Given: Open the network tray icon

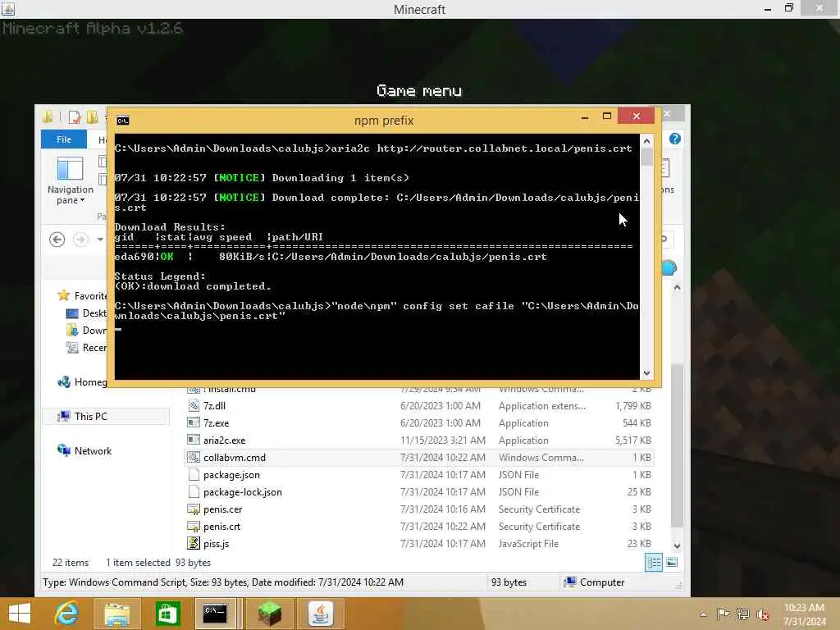Looking at the screenshot, I should point(742,614).
